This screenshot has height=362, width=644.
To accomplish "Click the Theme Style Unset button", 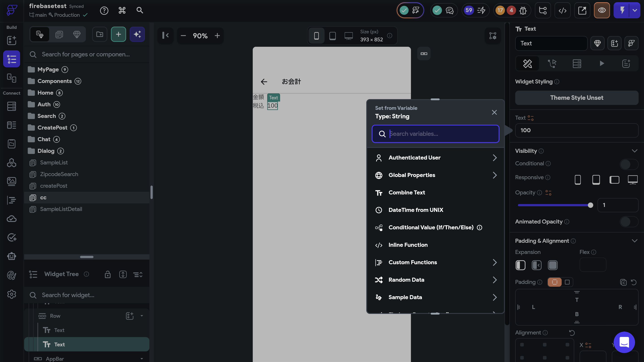I will 576,98.
